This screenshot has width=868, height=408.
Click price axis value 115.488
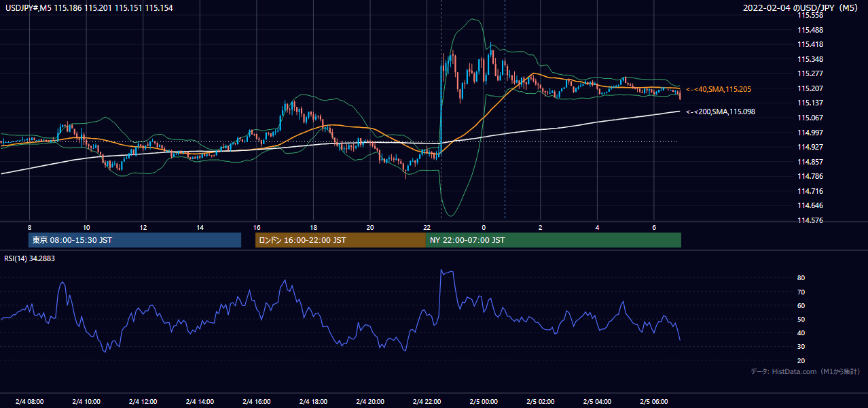[810, 30]
